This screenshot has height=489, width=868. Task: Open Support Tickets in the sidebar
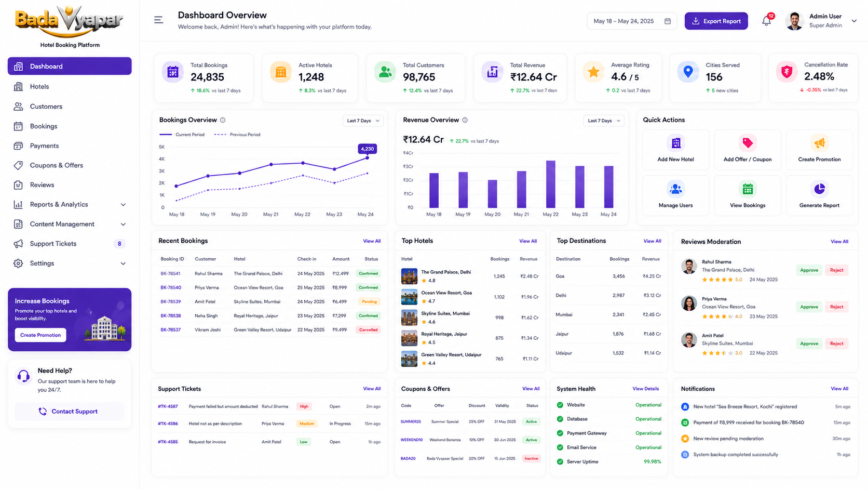click(70, 244)
